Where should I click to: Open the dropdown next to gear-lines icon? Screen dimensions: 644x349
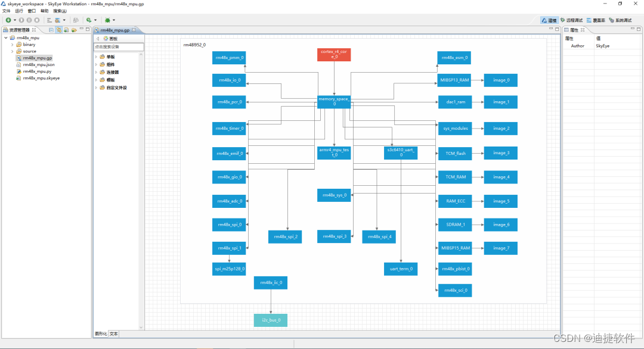pyautogui.click(x=64, y=20)
